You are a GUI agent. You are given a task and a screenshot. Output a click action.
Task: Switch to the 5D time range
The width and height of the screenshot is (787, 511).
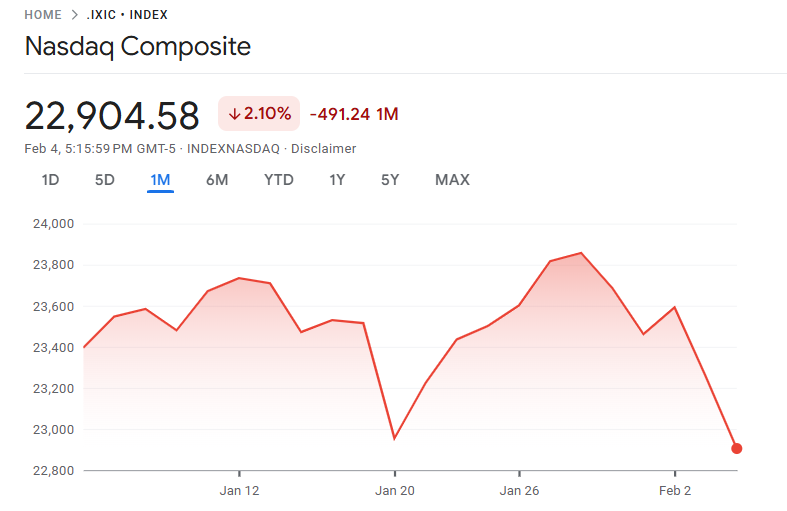click(x=105, y=180)
